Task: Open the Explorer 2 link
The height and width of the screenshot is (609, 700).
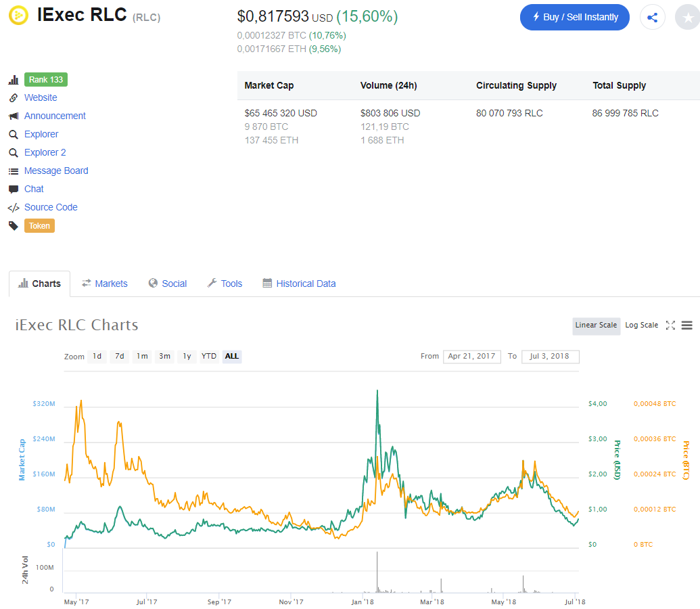Action: [x=45, y=152]
